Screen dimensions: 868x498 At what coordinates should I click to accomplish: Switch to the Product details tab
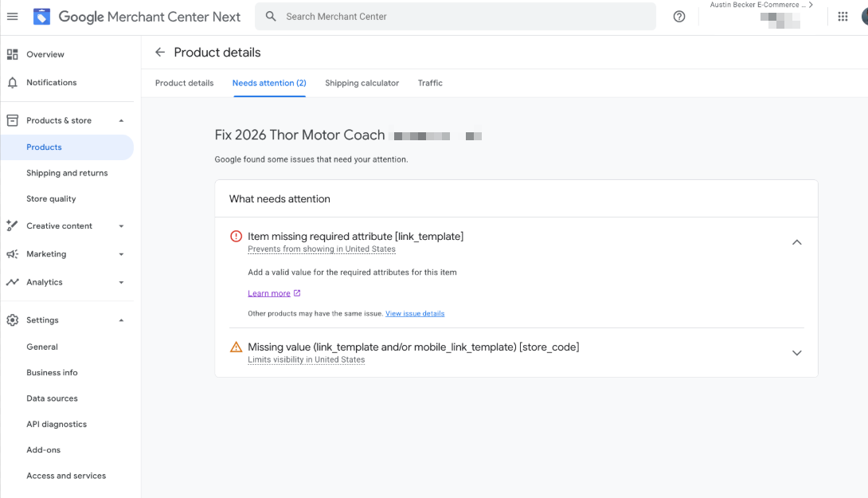pos(184,83)
